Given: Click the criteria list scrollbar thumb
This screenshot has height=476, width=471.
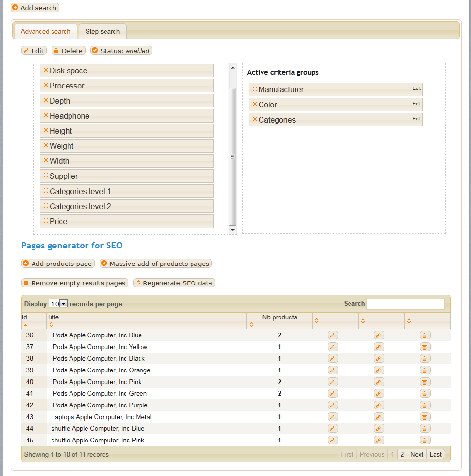Looking at the screenshot, I should point(233,157).
